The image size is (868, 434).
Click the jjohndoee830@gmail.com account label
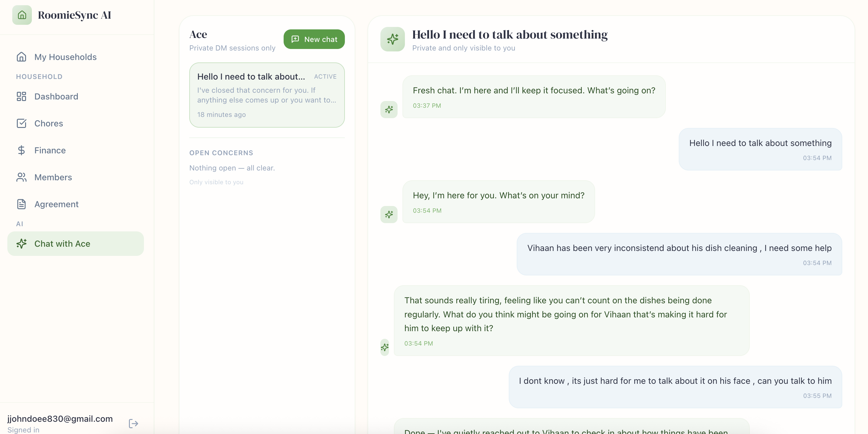(60, 418)
